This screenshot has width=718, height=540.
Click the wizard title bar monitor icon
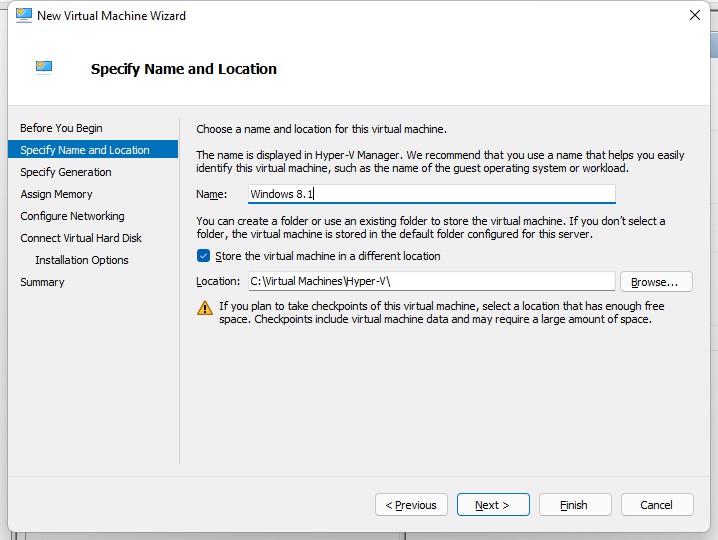point(24,15)
